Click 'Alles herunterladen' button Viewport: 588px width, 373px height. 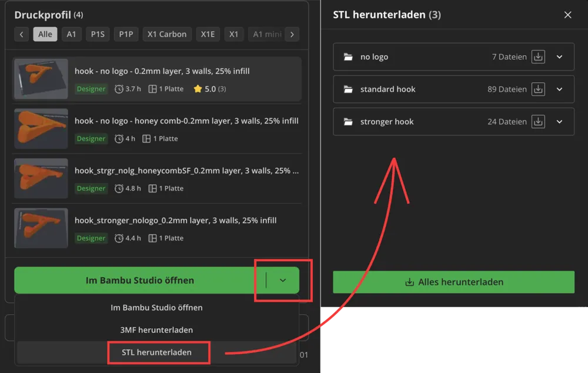pyautogui.click(x=453, y=282)
